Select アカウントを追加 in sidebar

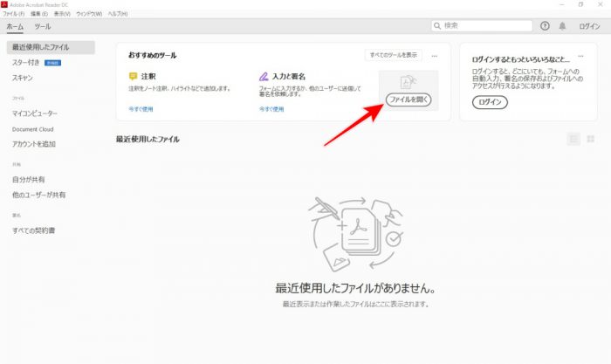click(x=34, y=144)
